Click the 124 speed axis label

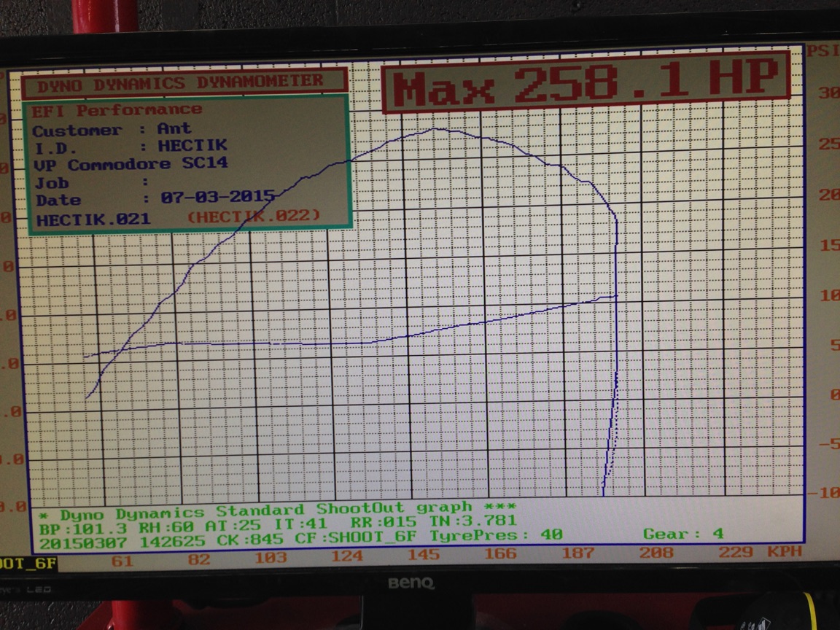click(347, 556)
